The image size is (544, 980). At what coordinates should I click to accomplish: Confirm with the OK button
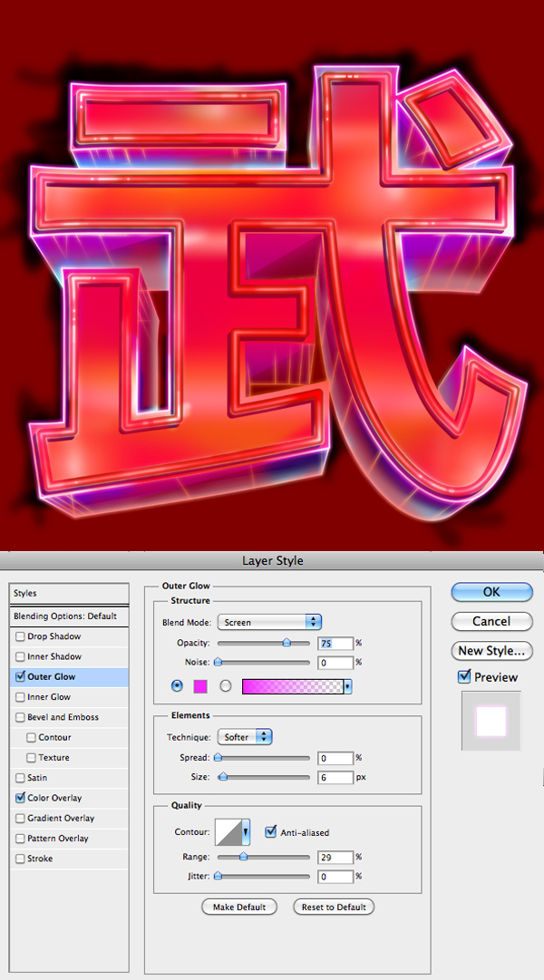pos(491,592)
